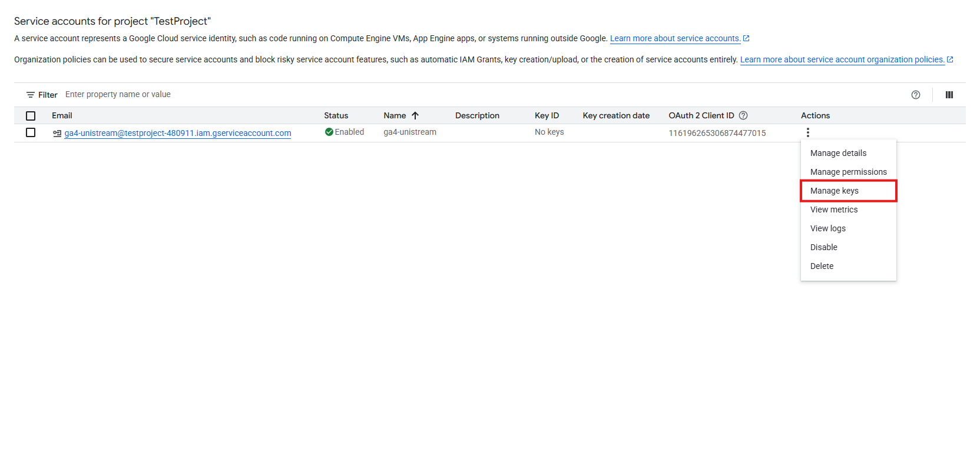Toggle the select-all checkbox in header
980x462 pixels.
pyautogui.click(x=31, y=116)
